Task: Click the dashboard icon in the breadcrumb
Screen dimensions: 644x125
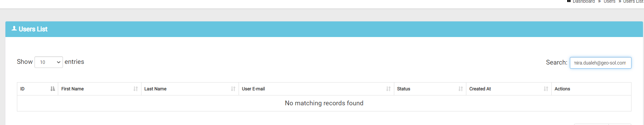Action: point(569,1)
